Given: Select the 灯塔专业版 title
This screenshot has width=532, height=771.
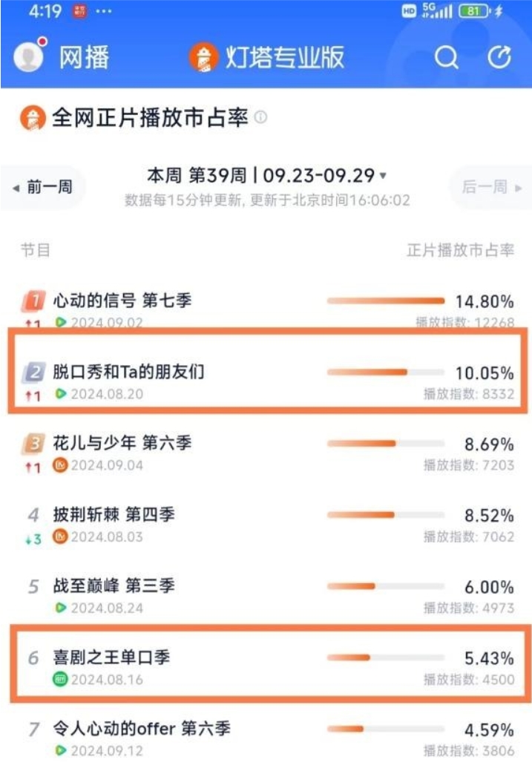Looking at the screenshot, I should [x=285, y=58].
